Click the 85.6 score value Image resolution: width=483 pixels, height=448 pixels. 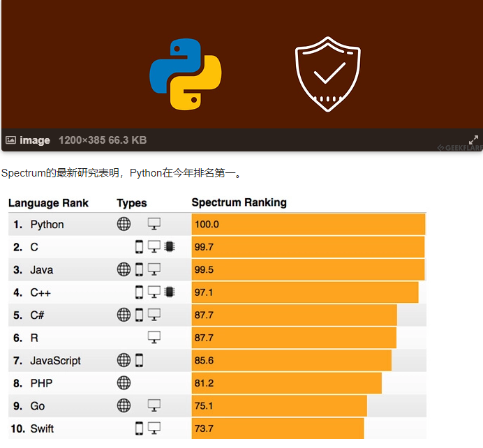click(204, 360)
